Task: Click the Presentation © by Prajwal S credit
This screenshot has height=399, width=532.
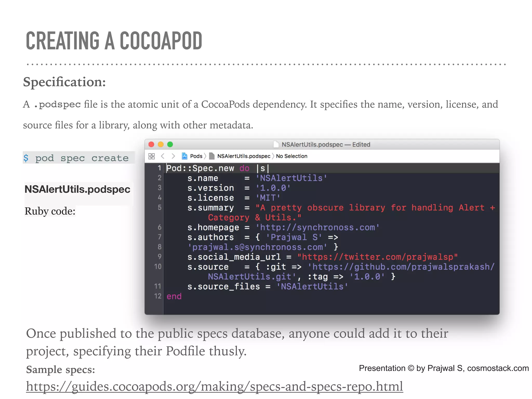Action: click(x=444, y=368)
